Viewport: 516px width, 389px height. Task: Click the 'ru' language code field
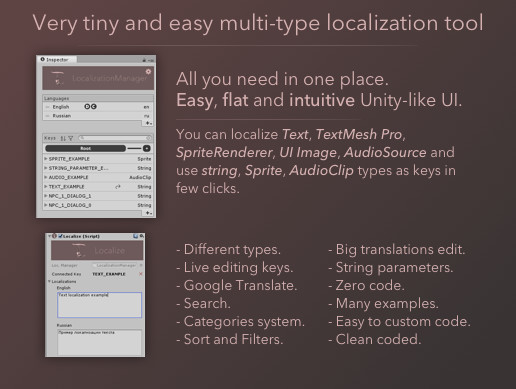pyautogui.click(x=146, y=116)
